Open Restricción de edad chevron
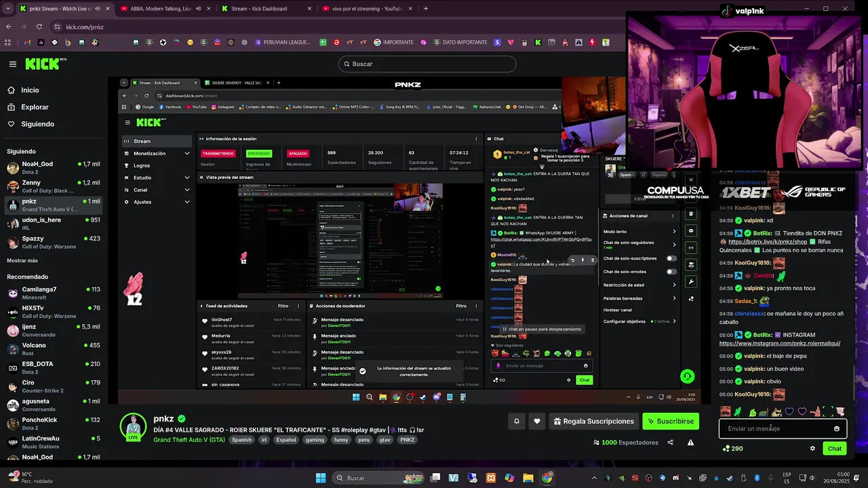Image resolution: width=868 pixels, height=488 pixels. [674, 285]
